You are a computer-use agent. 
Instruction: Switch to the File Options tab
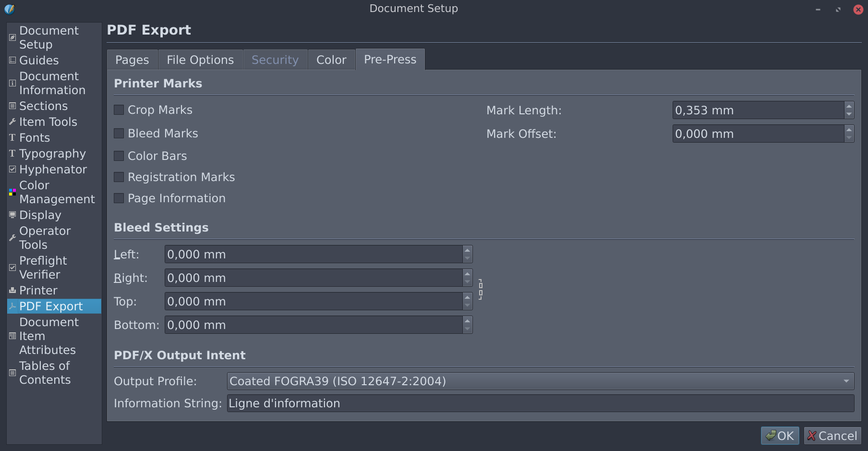click(x=200, y=59)
